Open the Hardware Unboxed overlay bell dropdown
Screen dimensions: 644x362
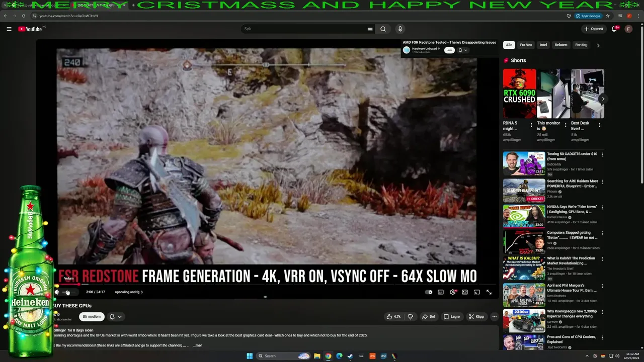[x=463, y=50]
